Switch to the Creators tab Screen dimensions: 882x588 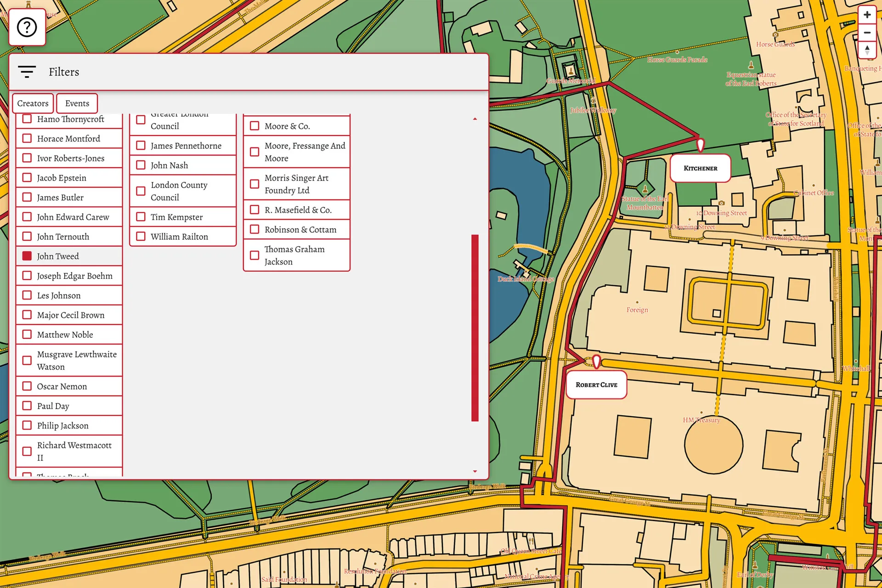(33, 103)
